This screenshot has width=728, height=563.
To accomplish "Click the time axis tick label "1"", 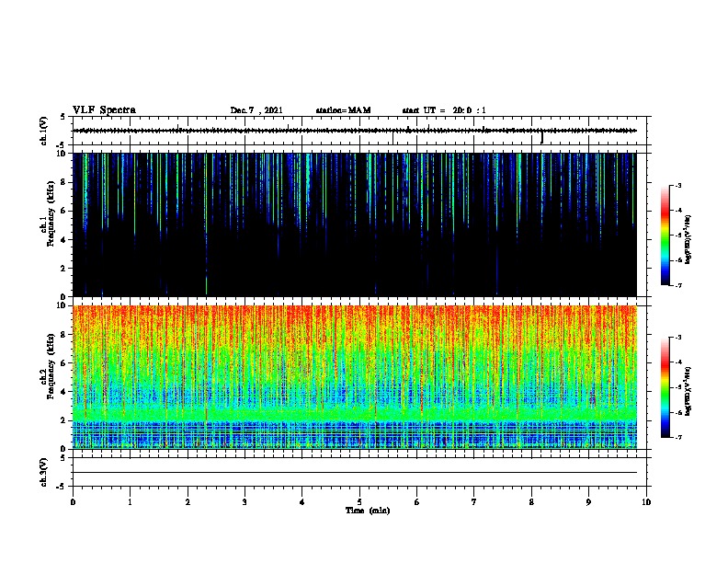I will 130,502.
